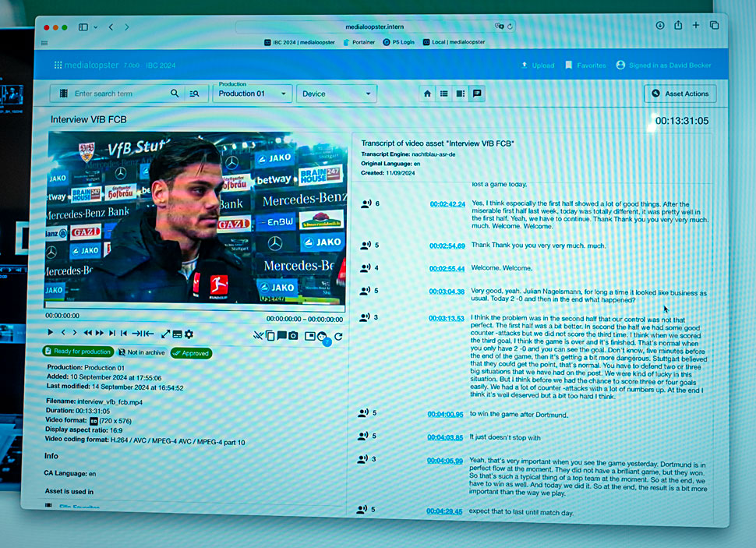Step to the next frame arrow
Viewport: 756px width, 548px height.
tap(75, 333)
